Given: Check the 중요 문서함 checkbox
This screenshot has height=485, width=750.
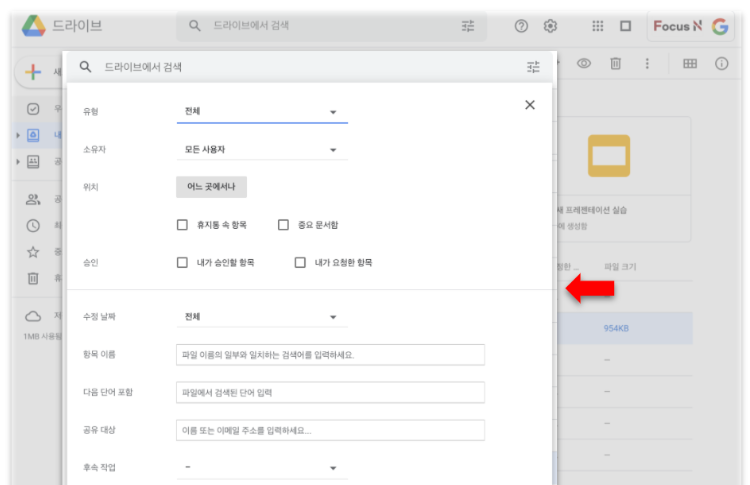Looking at the screenshot, I should coord(283,225).
